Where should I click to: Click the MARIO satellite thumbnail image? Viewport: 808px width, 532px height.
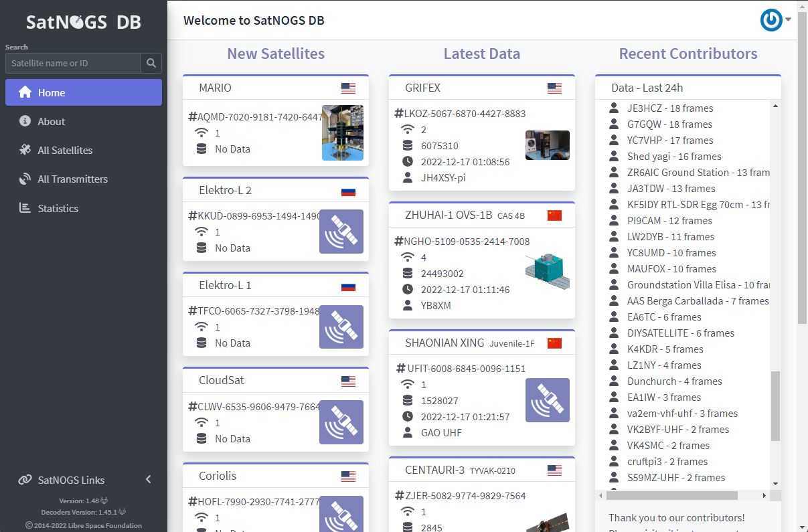click(x=342, y=132)
